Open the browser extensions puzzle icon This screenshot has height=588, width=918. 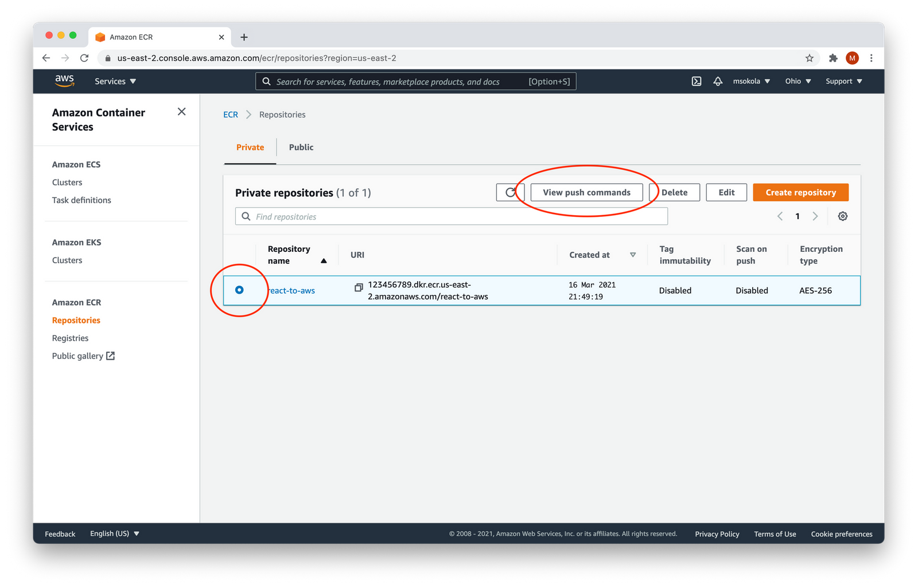pos(833,58)
